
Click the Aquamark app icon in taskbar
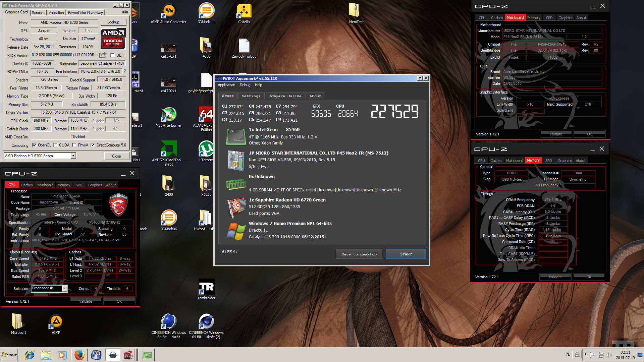pyautogui.click(x=113, y=355)
